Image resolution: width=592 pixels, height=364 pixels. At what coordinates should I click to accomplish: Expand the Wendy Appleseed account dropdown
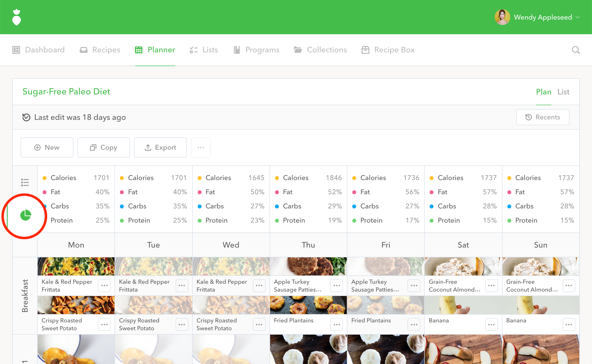pos(543,17)
